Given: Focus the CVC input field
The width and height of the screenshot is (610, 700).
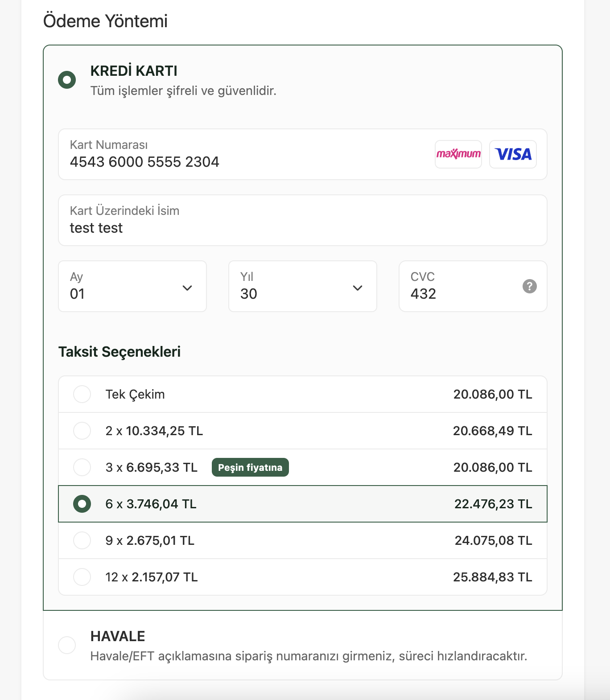Looking at the screenshot, I should coord(473,286).
